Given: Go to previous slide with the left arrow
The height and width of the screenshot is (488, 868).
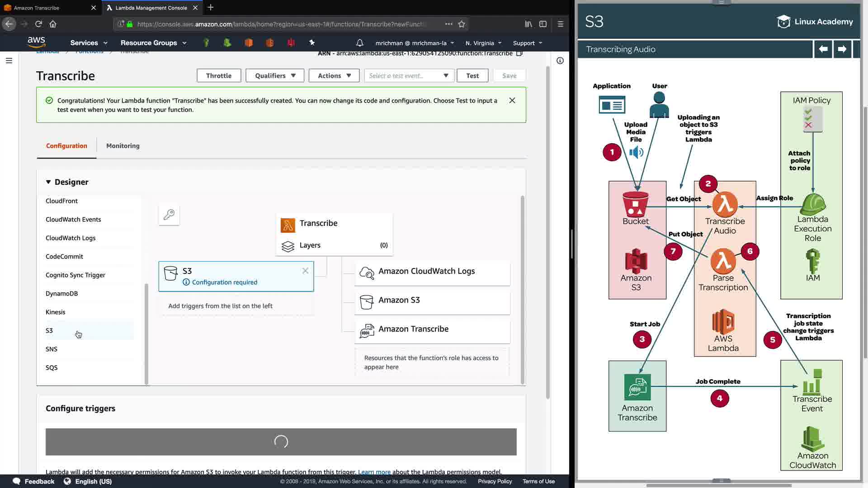Looking at the screenshot, I should pos(823,49).
